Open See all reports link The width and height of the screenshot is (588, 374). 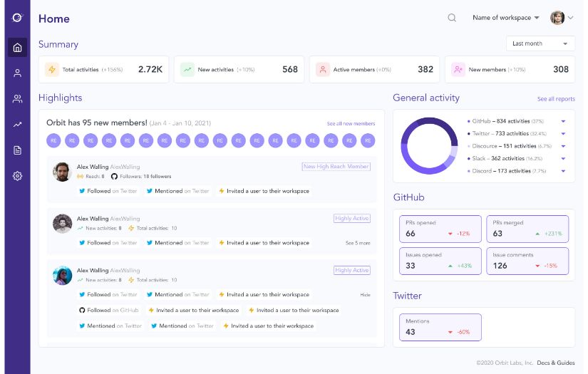pyautogui.click(x=556, y=99)
